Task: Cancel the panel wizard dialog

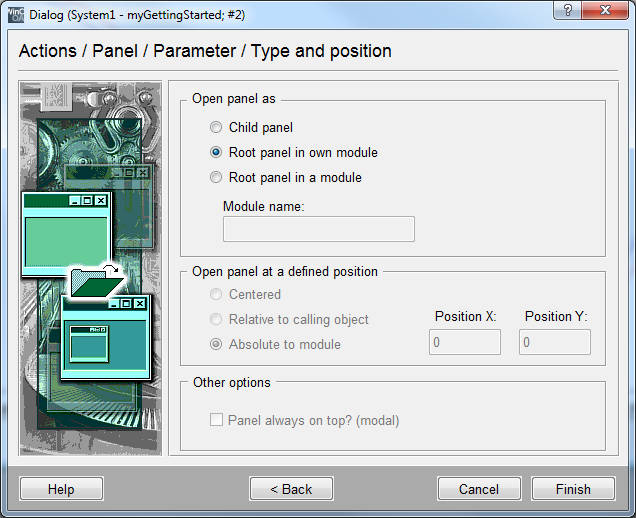Action: pyautogui.click(x=479, y=489)
